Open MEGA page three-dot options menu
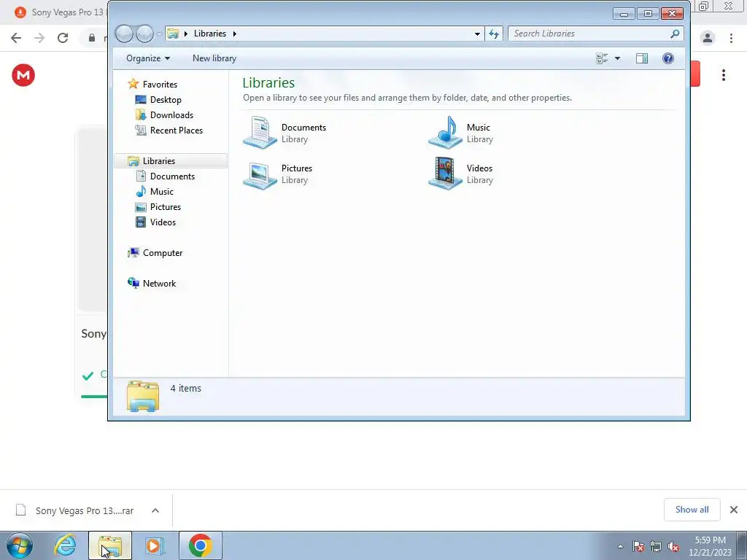 [x=723, y=75]
